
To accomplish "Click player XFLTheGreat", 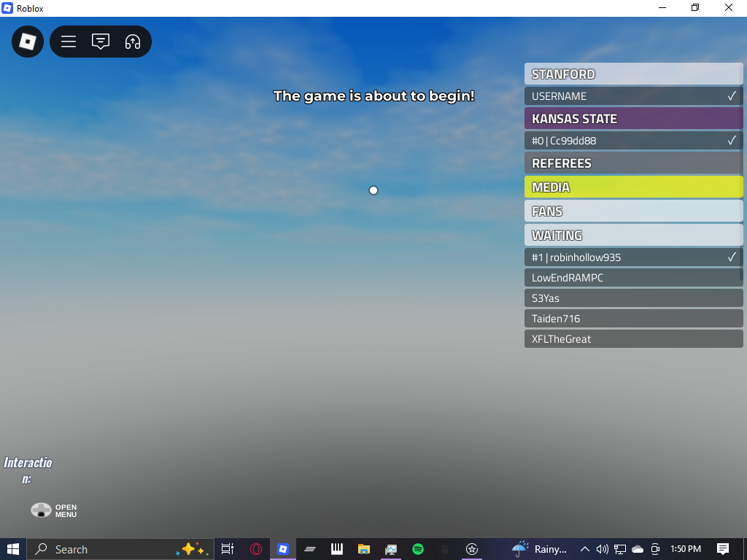I will (634, 338).
